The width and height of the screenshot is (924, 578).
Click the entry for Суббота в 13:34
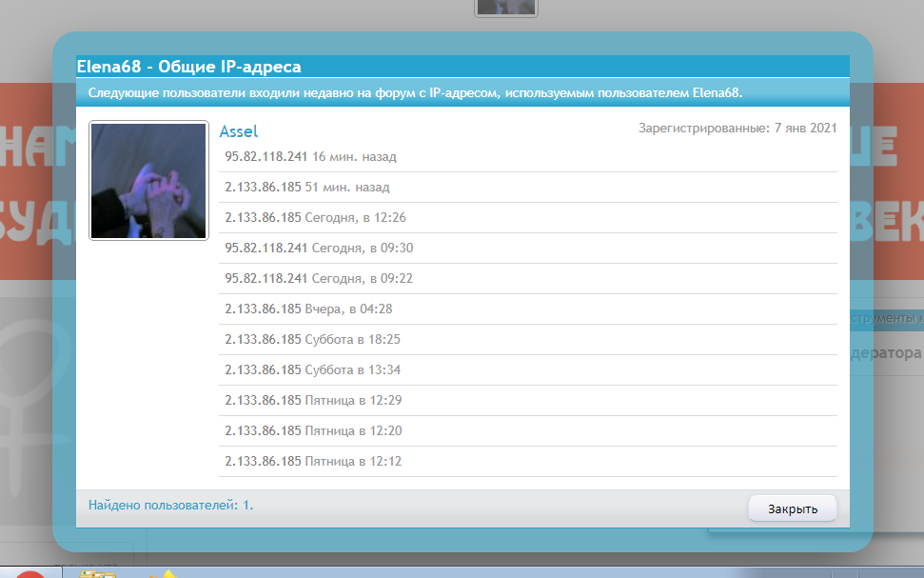(312, 369)
